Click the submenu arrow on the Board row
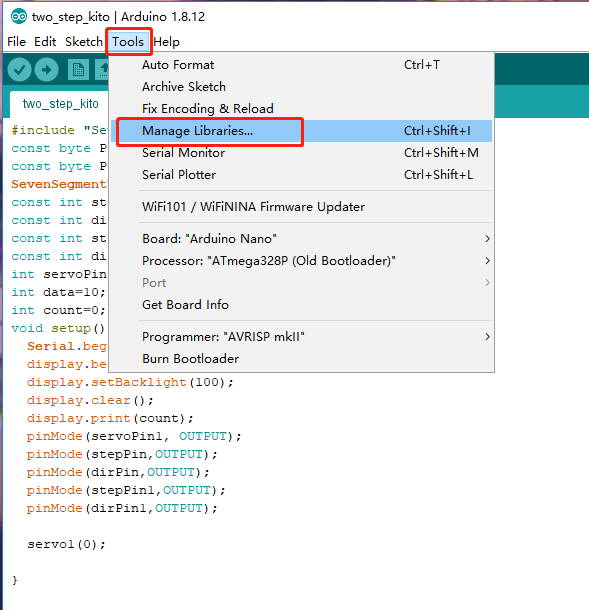 click(x=487, y=238)
